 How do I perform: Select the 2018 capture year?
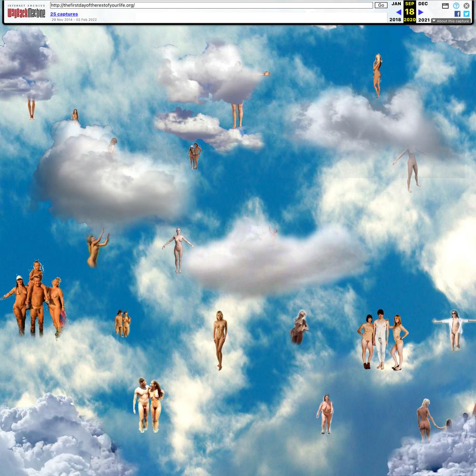click(x=395, y=20)
